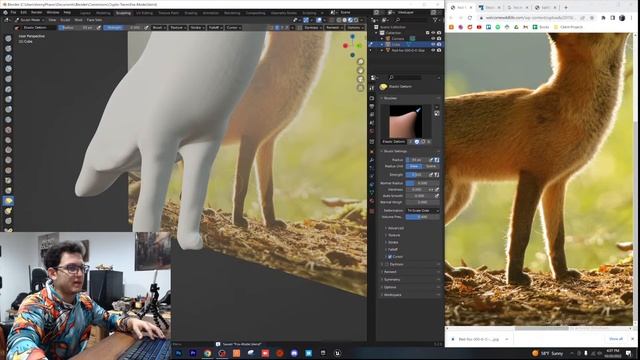640x360 pixels.
Task: Collapse the Brushes panel
Action: pyautogui.click(x=389, y=98)
